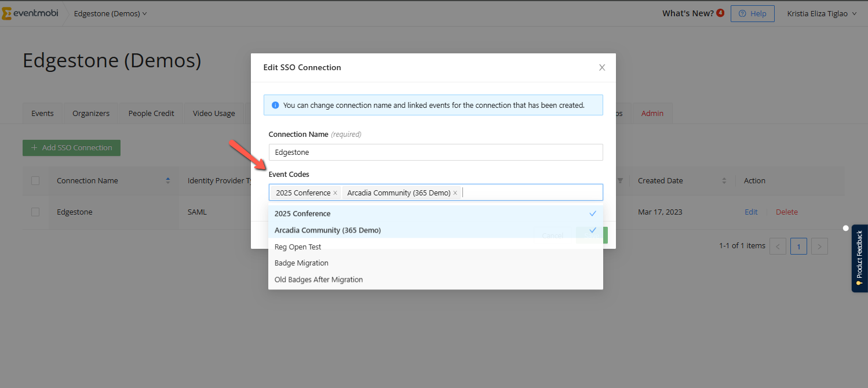The image size is (868, 388).
Task: Sort by Created Date column arrows
Action: click(724, 181)
